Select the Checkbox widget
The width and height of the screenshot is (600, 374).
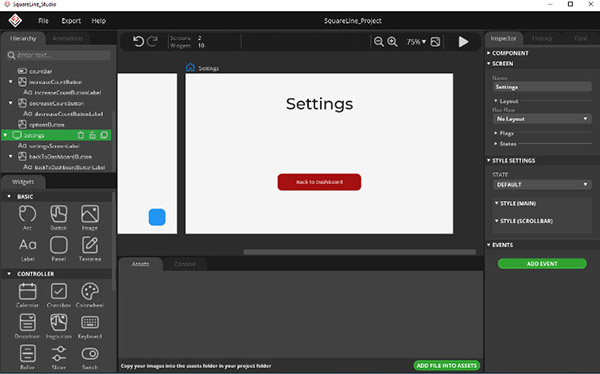(59, 295)
